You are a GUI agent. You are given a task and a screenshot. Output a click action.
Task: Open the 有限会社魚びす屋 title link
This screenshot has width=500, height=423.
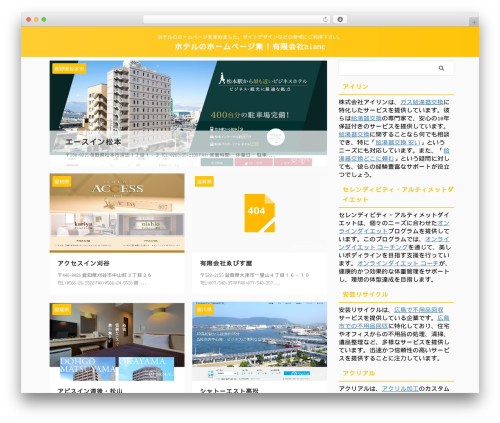(226, 263)
